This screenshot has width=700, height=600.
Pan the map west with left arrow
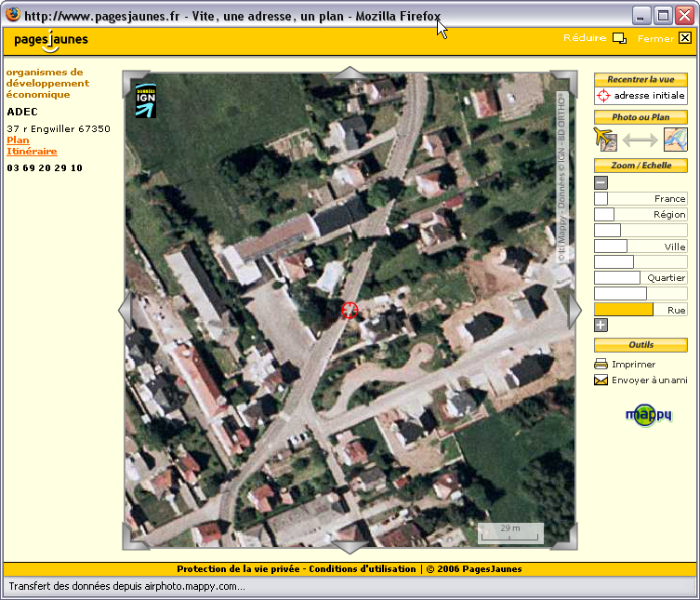[125, 310]
